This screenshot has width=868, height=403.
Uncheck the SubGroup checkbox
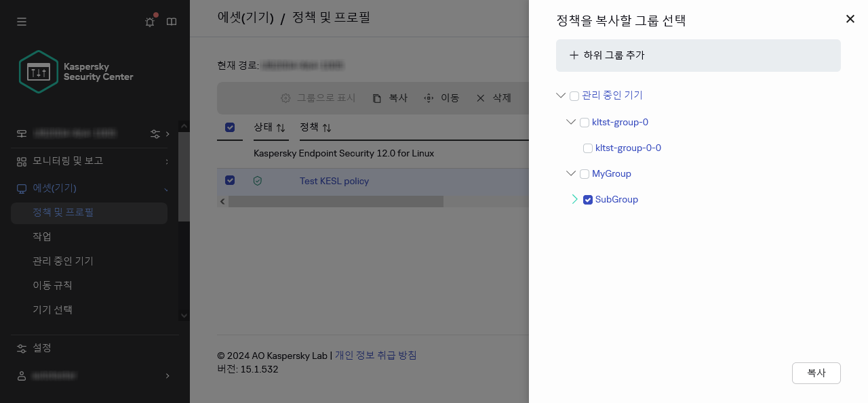[x=588, y=200]
